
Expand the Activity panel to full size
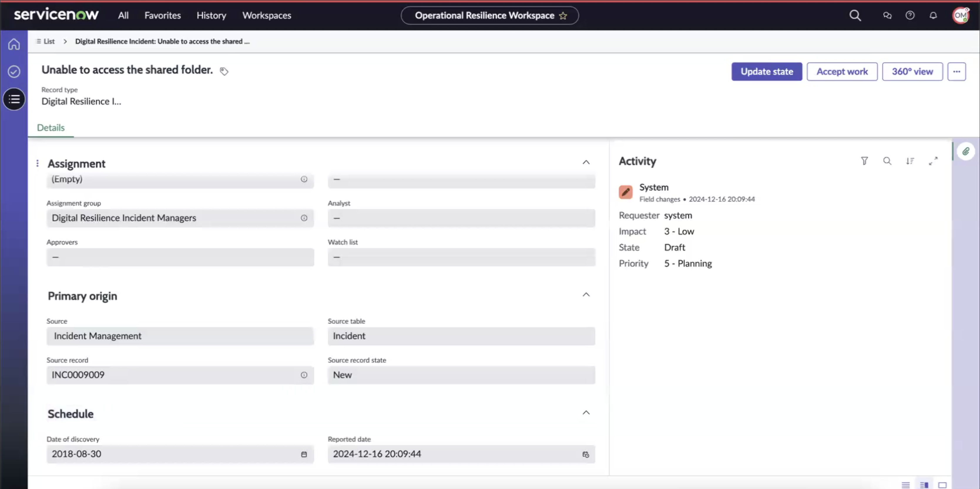click(933, 161)
